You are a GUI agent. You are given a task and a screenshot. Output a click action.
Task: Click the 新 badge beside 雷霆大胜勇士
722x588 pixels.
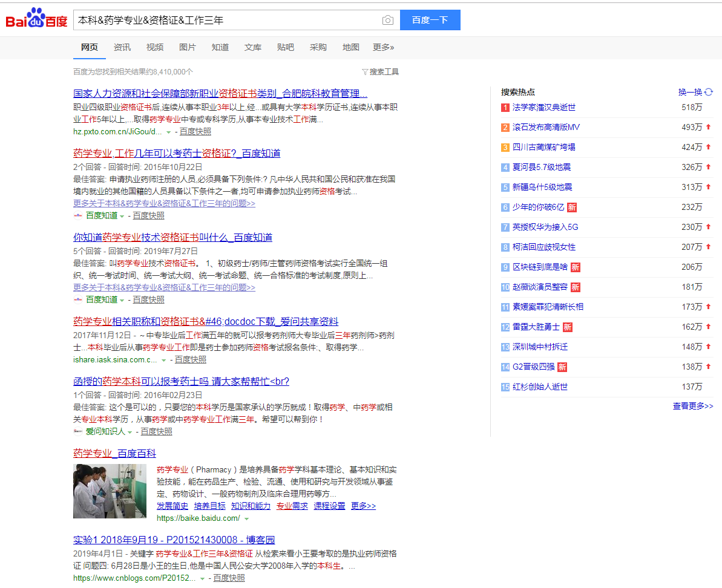click(567, 327)
